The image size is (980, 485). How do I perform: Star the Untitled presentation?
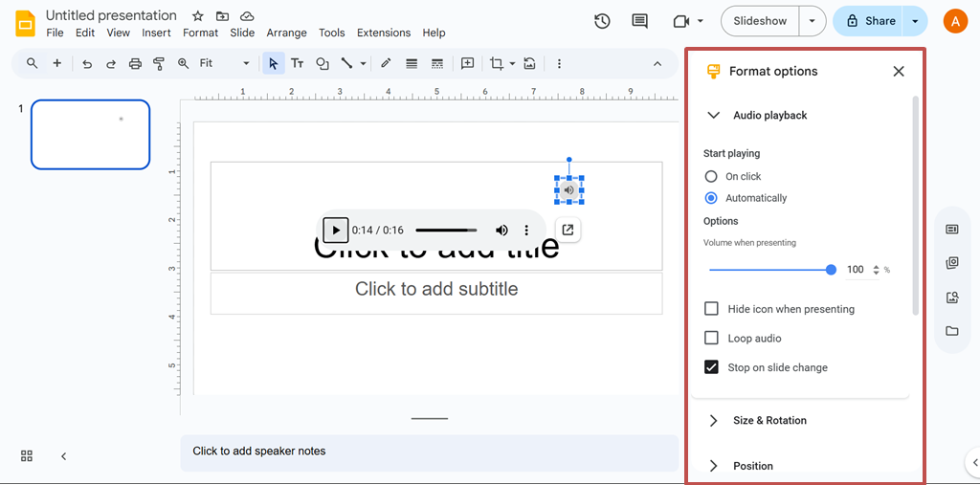(197, 16)
